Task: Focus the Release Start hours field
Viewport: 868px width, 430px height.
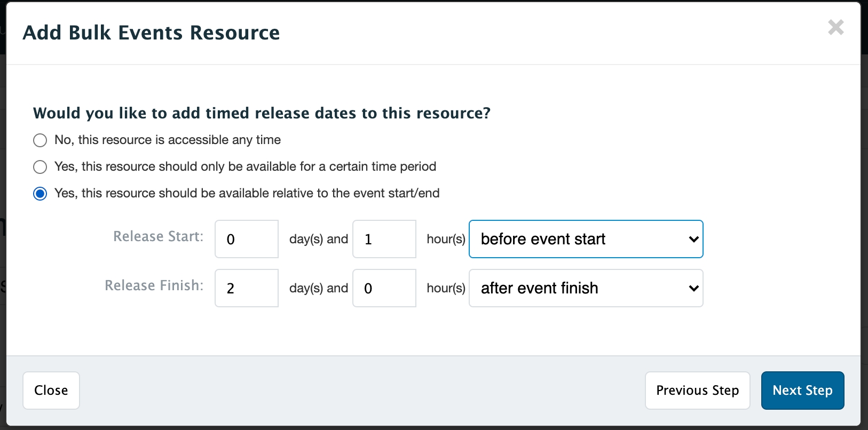Action: pyautogui.click(x=384, y=239)
